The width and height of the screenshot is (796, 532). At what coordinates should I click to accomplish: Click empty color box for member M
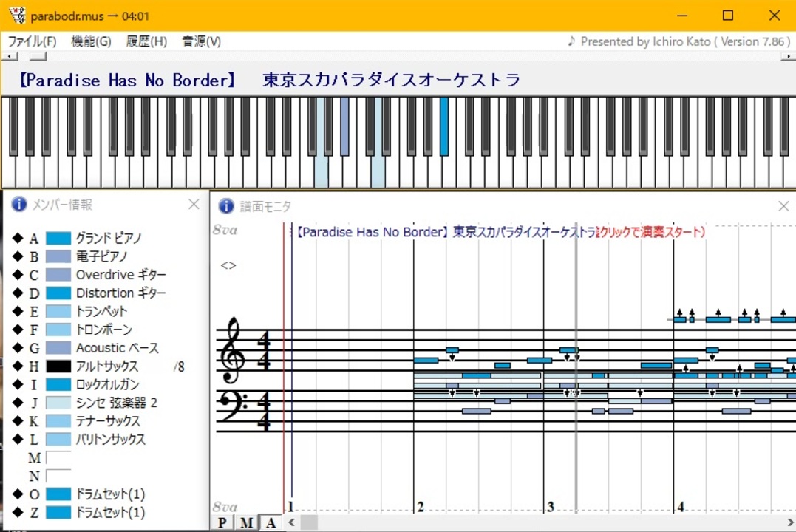[x=58, y=458]
